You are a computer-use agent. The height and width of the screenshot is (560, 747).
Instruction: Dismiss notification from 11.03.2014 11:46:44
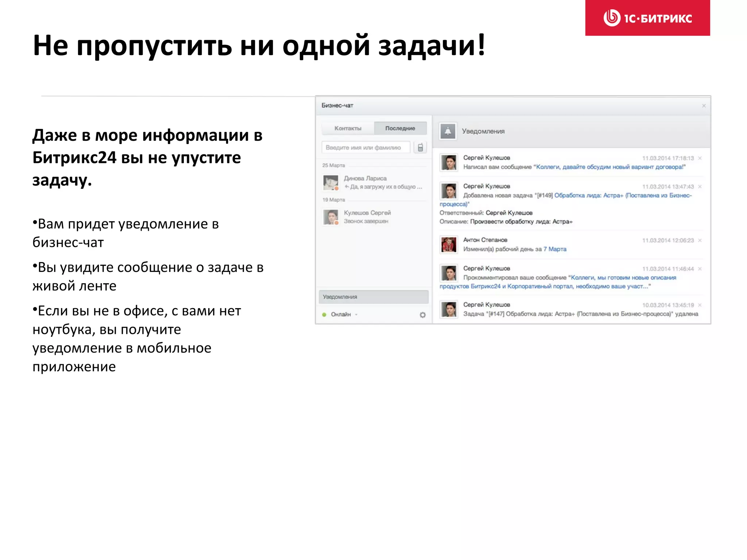[700, 269]
